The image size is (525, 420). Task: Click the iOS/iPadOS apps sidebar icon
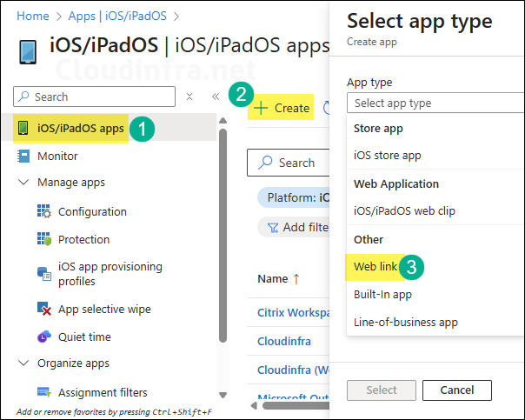(23, 128)
